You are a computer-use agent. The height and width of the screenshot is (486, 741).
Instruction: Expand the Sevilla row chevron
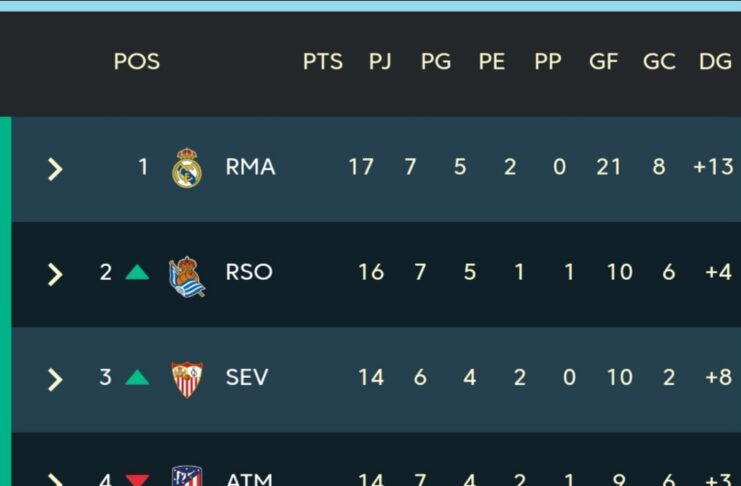(x=55, y=379)
